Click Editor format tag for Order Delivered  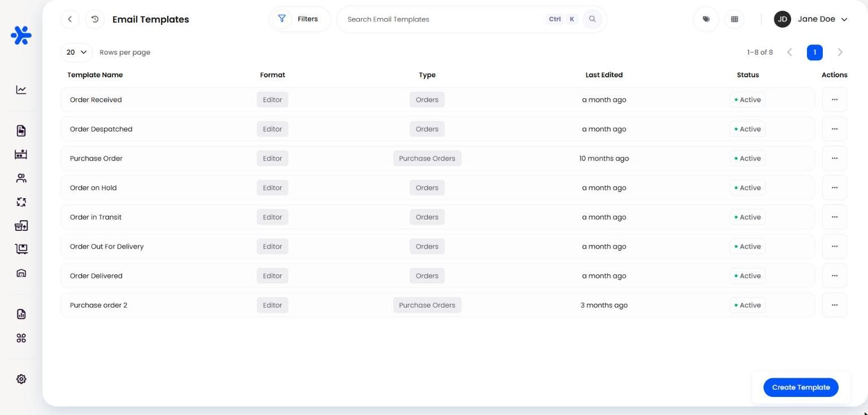point(272,276)
